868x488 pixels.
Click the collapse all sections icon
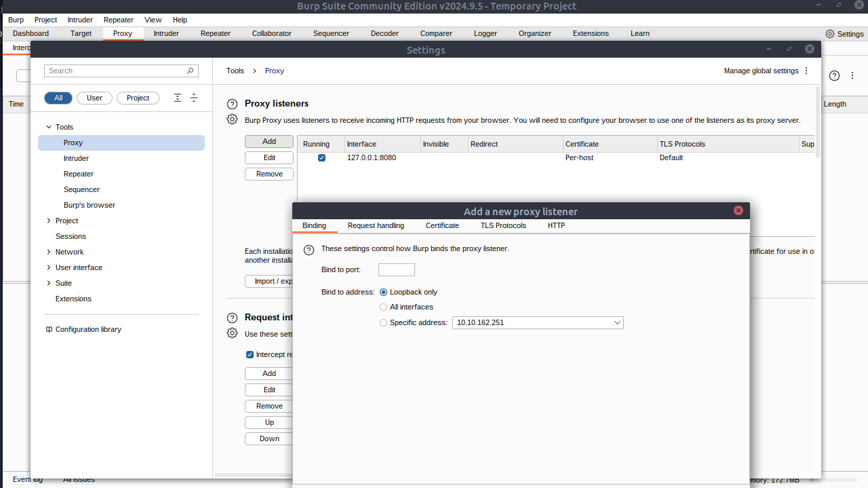pyautogui.click(x=194, y=98)
